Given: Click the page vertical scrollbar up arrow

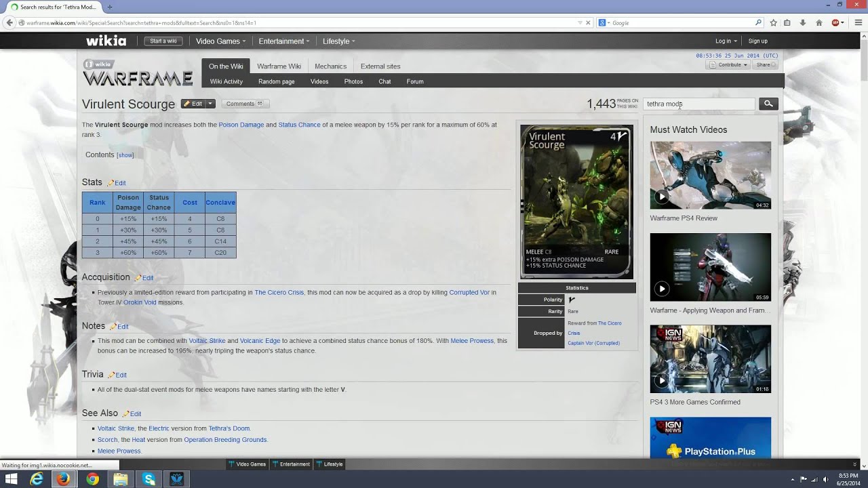Looking at the screenshot, I should point(863,35).
